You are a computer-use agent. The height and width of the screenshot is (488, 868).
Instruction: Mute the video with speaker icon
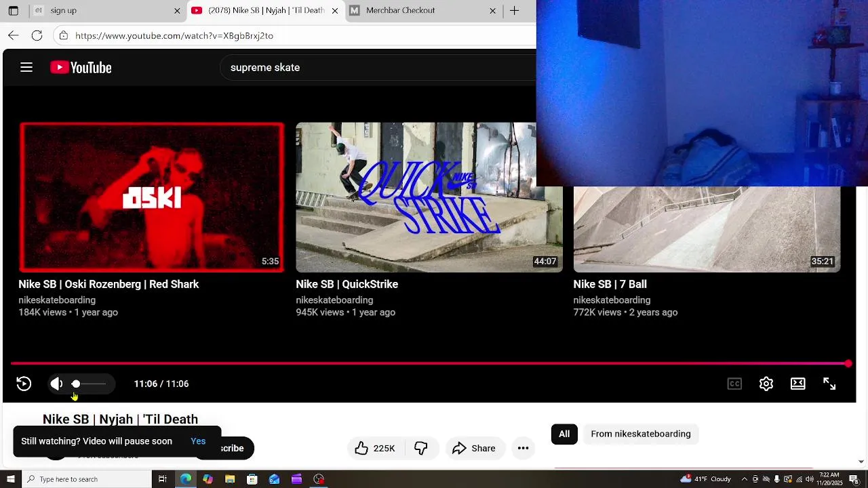pyautogui.click(x=57, y=384)
